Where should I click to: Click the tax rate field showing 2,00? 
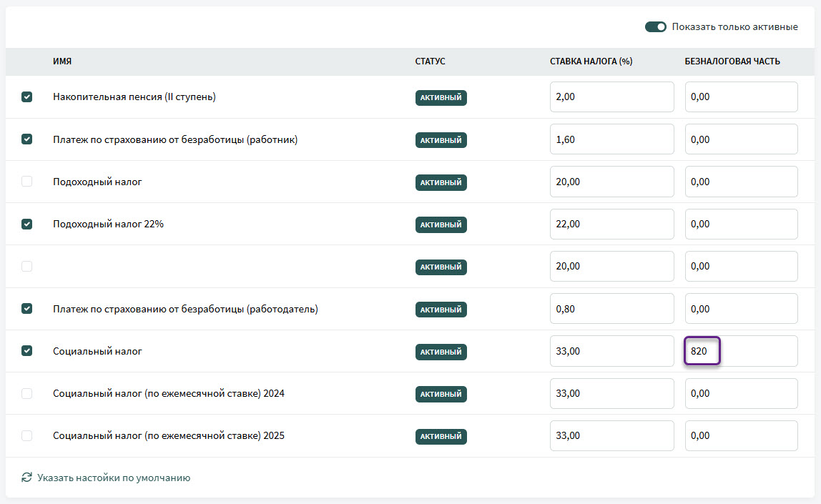tap(611, 97)
